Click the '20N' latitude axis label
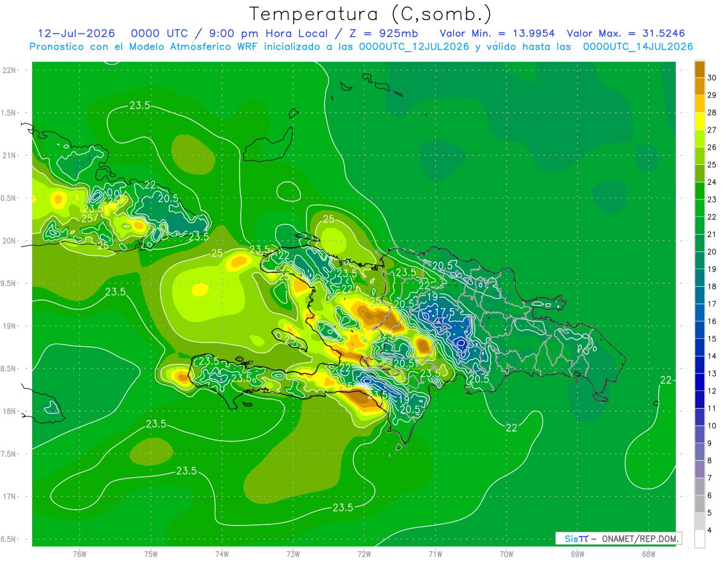The image size is (728, 562). pos(9,241)
